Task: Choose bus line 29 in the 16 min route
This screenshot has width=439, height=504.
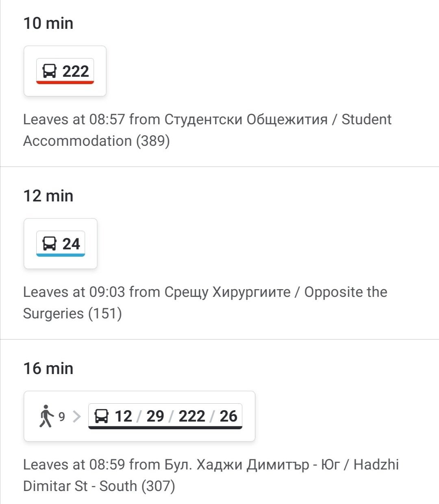Action: click(155, 416)
